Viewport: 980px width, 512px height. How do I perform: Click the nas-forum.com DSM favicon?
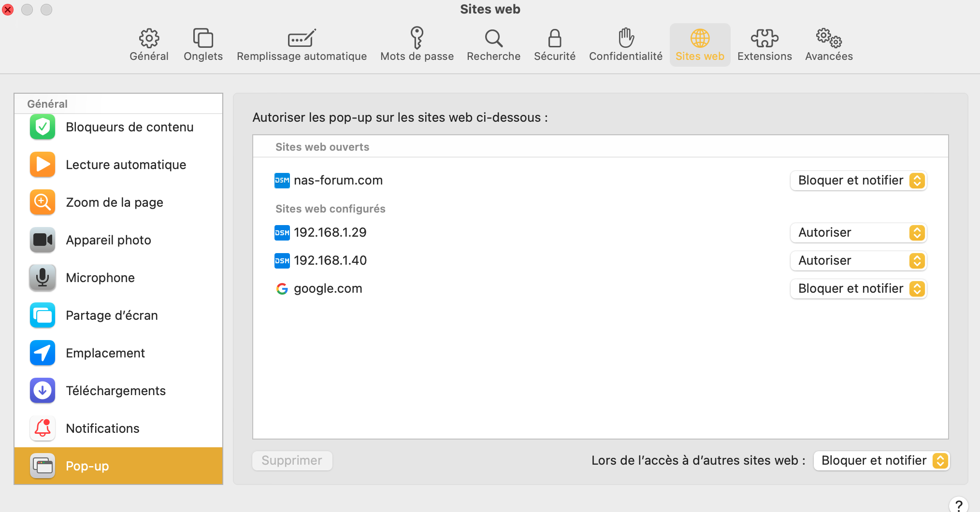pyautogui.click(x=282, y=180)
